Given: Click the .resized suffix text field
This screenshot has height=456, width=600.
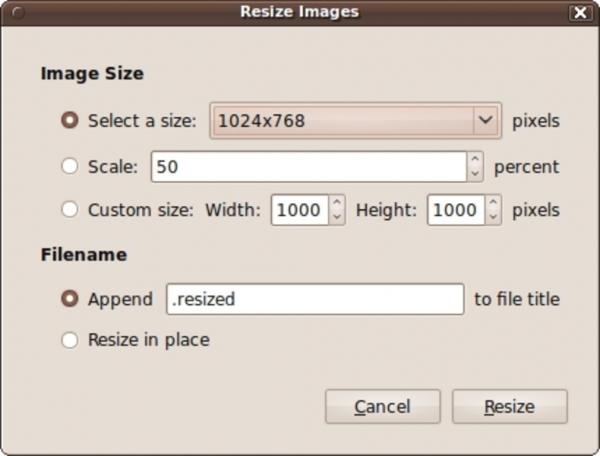Looking at the screenshot, I should (315, 299).
